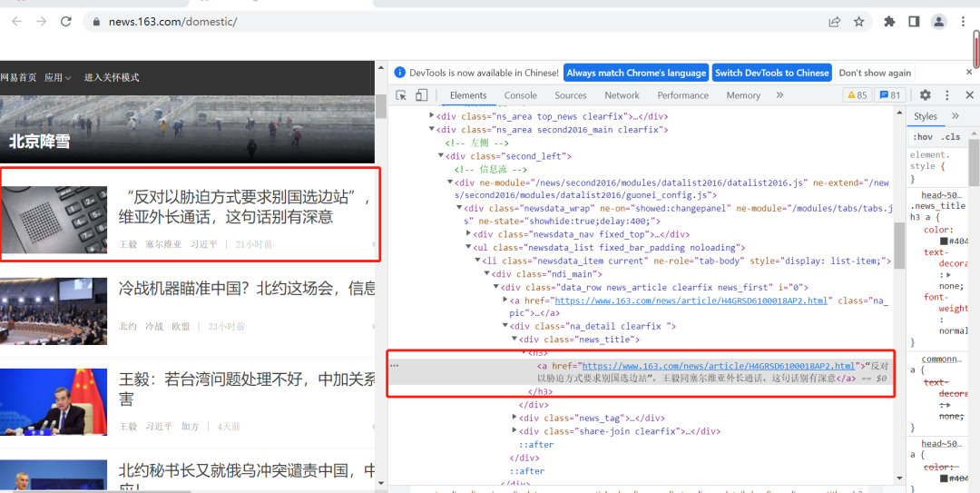Toggle the browser side panel icon
This screenshot has width=980, height=493.
click(x=914, y=22)
